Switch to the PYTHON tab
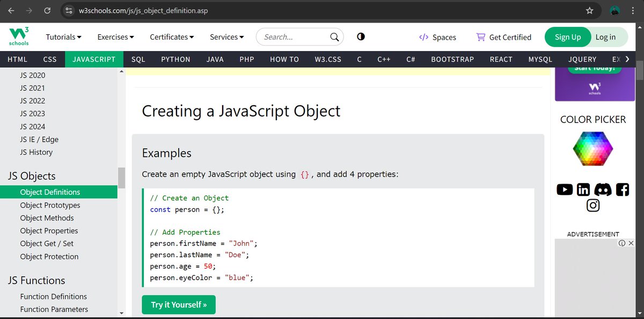The width and height of the screenshot is (644, 319). tap(175, 59)
